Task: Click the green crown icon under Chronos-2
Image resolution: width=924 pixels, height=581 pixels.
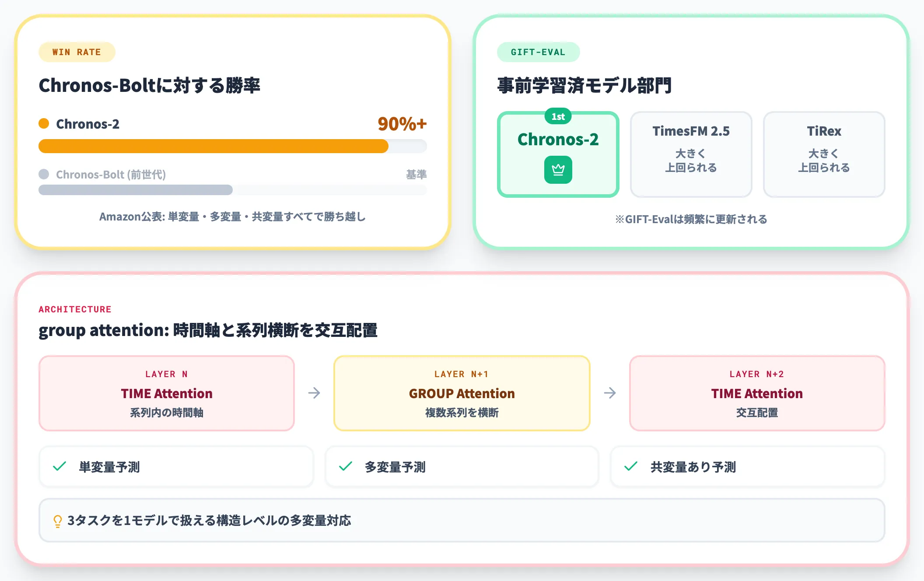Action: tap(558, 170)
